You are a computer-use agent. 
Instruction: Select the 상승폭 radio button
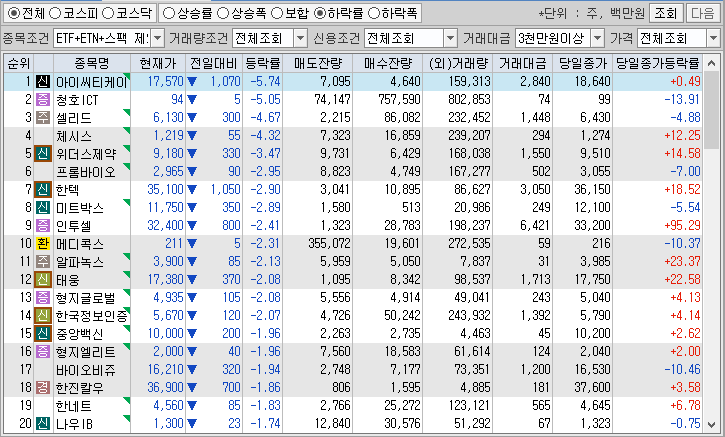tap(223, 13)
